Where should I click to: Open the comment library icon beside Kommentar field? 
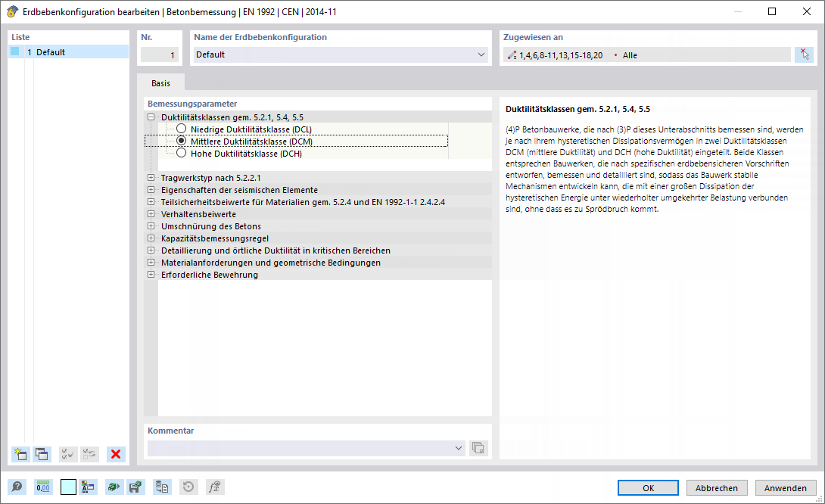478,447
